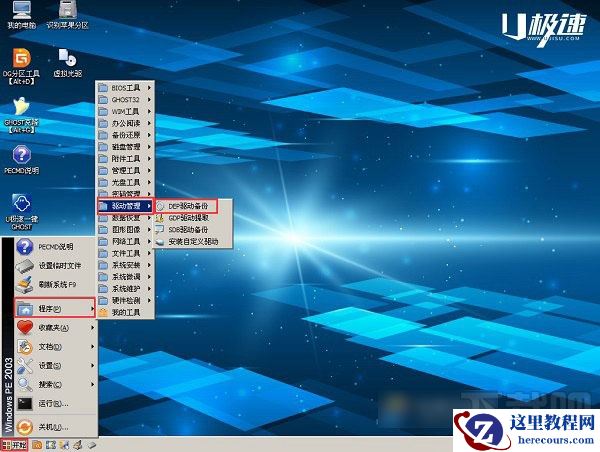
Task: Open the GHOST32 program folder
Action: click(125, 100)
